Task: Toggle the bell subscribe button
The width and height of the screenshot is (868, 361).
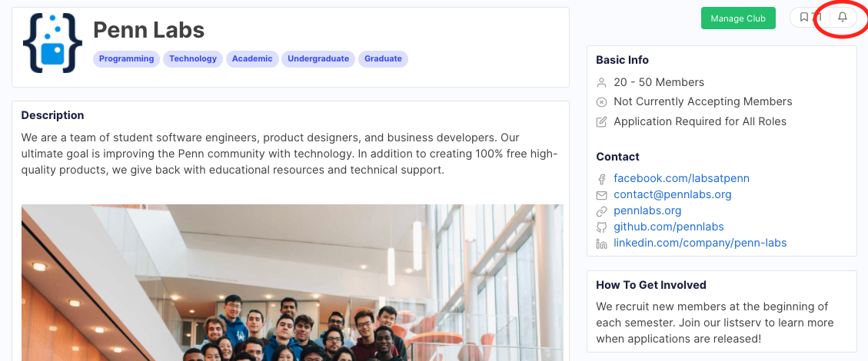Action: (842, 17)
